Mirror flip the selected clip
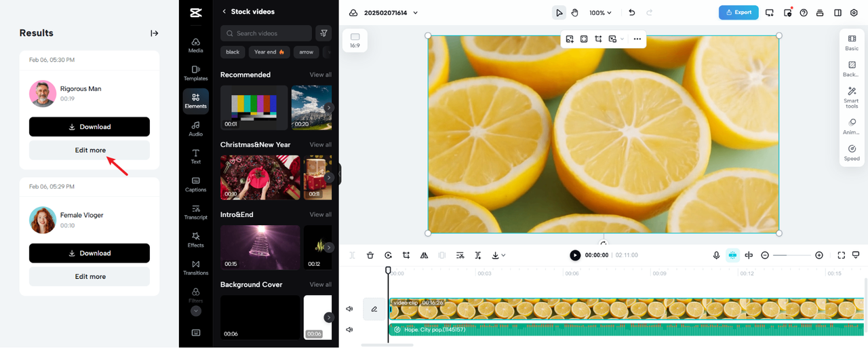Screen dimensions: 868x348 (424, 255)
